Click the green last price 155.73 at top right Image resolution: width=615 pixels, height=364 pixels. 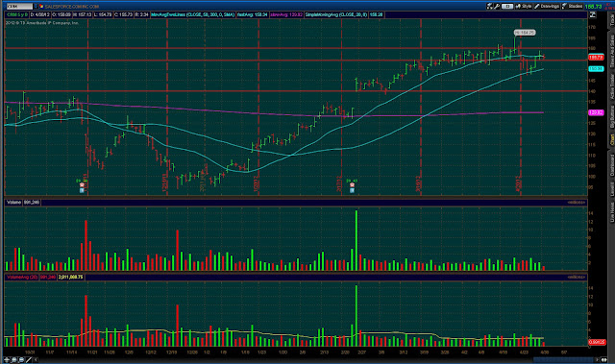(594, 7)
